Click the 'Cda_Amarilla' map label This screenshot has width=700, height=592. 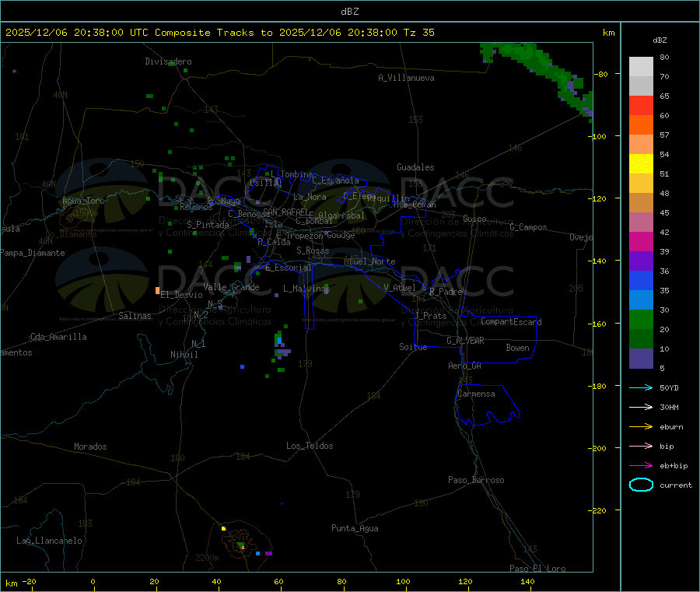(x=58, y=337)
